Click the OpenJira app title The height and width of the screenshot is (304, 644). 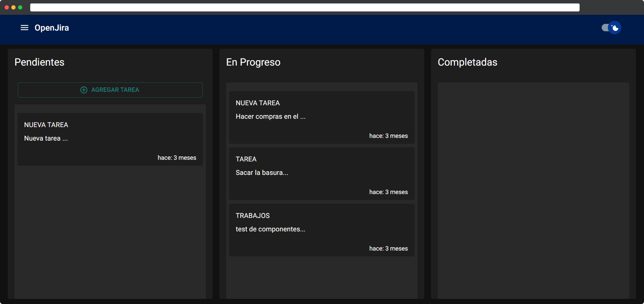click(51, 28)
